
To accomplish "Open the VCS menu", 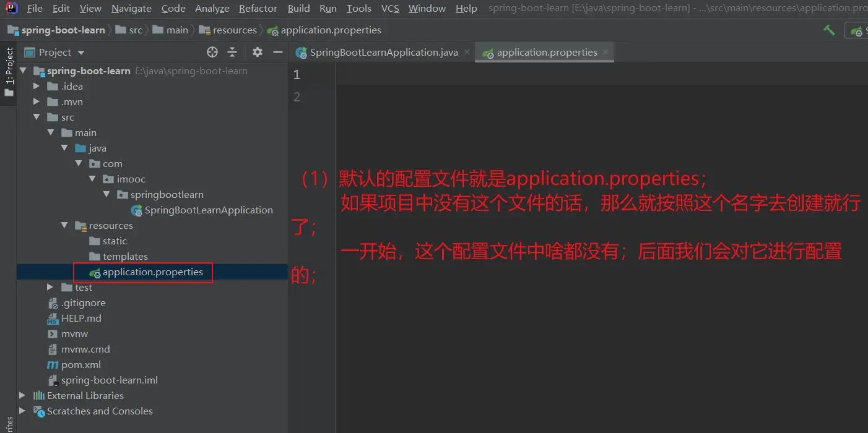I will tap(390, 8).
